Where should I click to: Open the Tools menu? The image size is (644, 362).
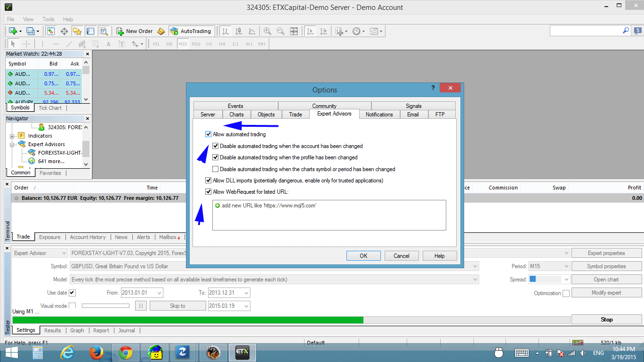[x=48, y=19]
